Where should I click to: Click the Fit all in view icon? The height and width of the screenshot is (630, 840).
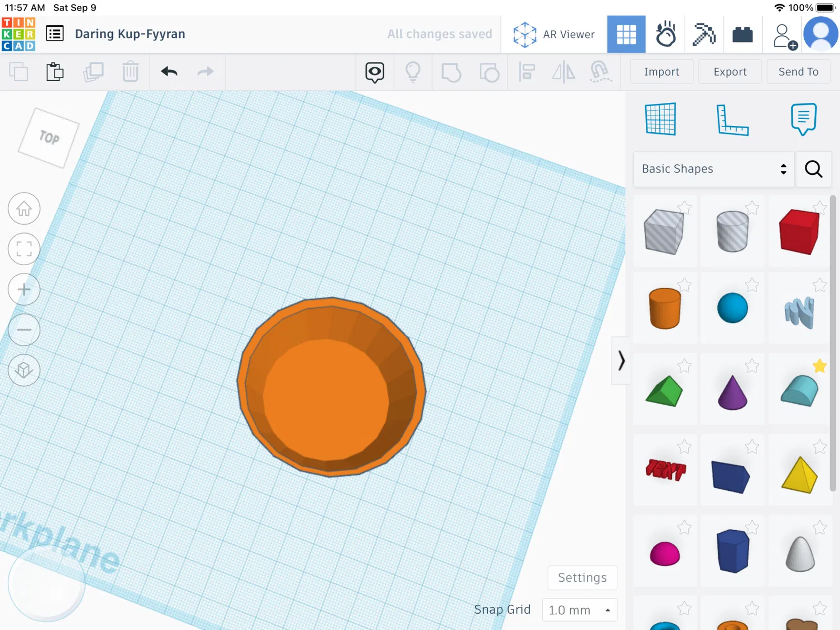24,249
